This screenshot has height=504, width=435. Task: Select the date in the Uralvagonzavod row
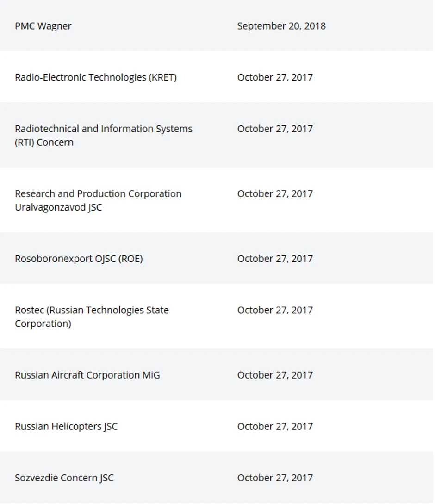click(274, 193)
